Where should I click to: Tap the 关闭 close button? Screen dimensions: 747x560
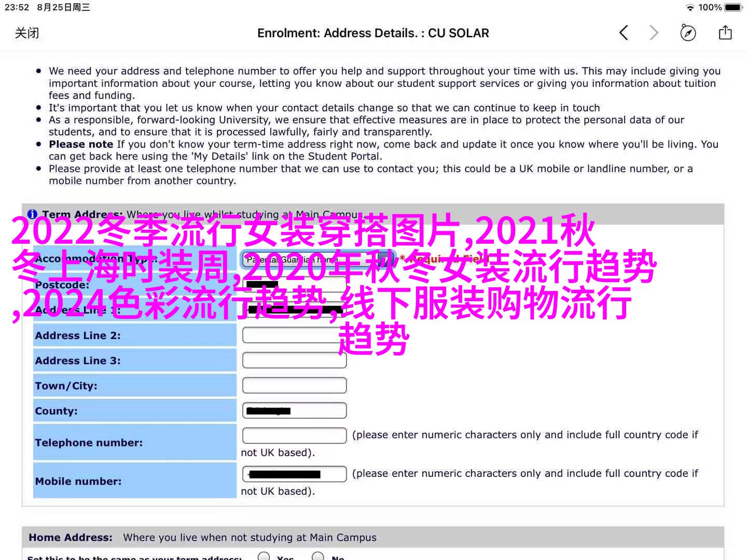pyautogui.click(x=27, y=33)
